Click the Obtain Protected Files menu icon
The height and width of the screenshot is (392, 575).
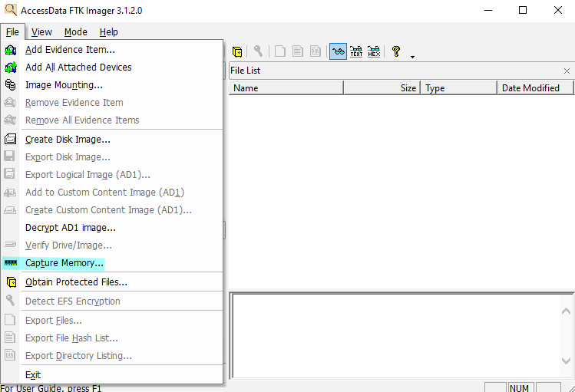12,282
